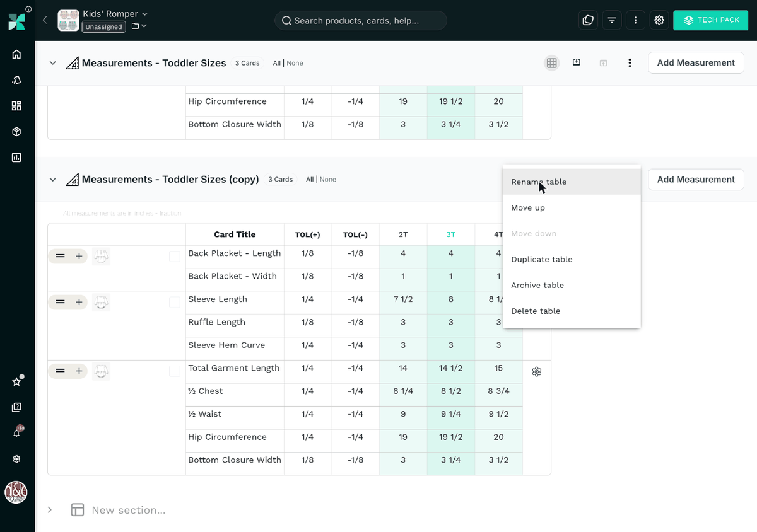
Task: Tick checkbox for Total Garment Length card
Action: 175,371
